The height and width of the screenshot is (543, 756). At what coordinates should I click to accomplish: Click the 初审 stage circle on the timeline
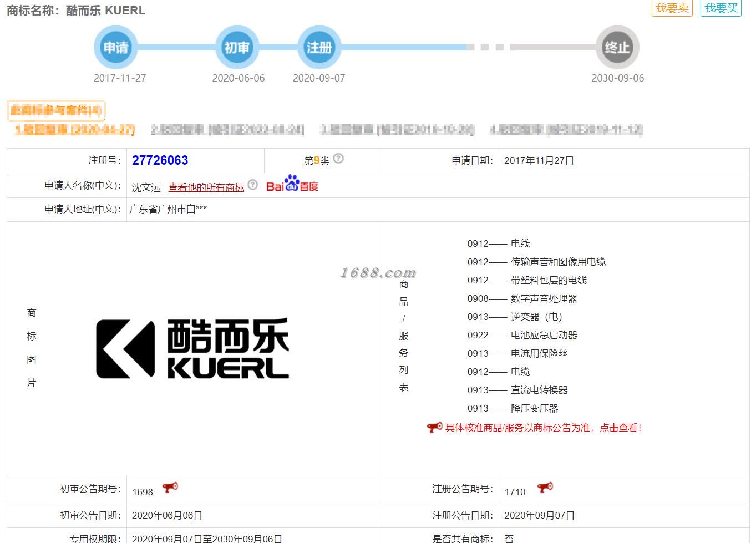tap(237, 47)
